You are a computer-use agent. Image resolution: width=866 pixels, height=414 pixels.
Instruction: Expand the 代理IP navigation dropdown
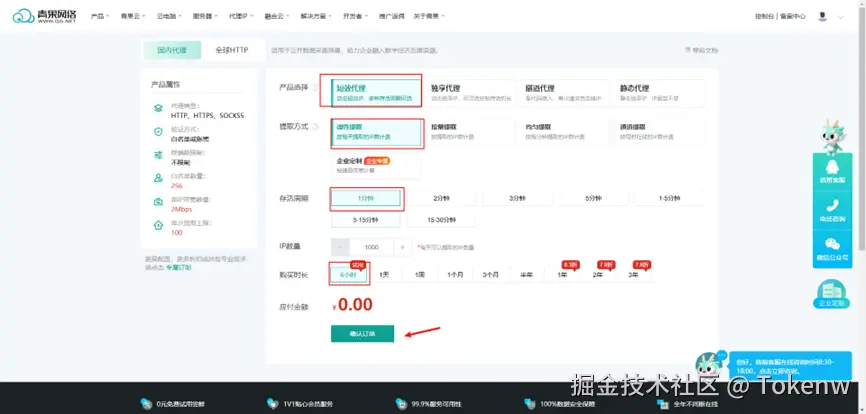[241, 17]
